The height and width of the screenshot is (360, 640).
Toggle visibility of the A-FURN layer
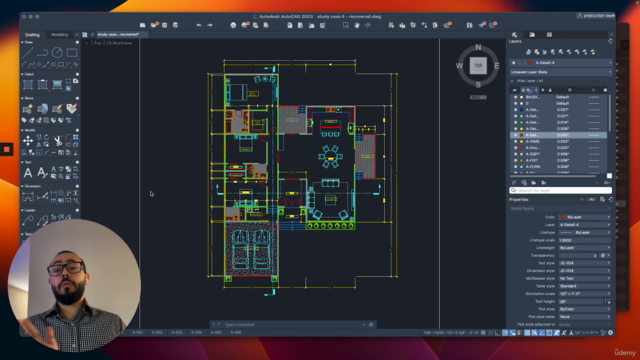tap(516, 167)
